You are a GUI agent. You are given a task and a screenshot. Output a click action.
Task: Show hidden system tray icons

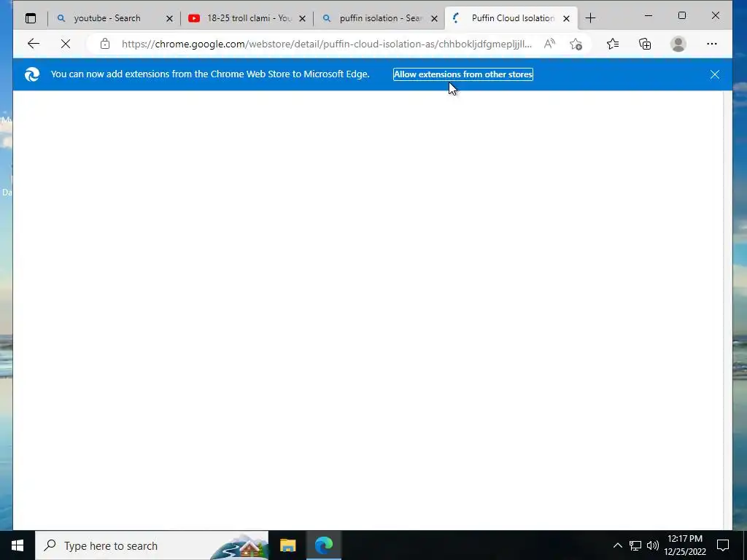(x=617, y=545)
